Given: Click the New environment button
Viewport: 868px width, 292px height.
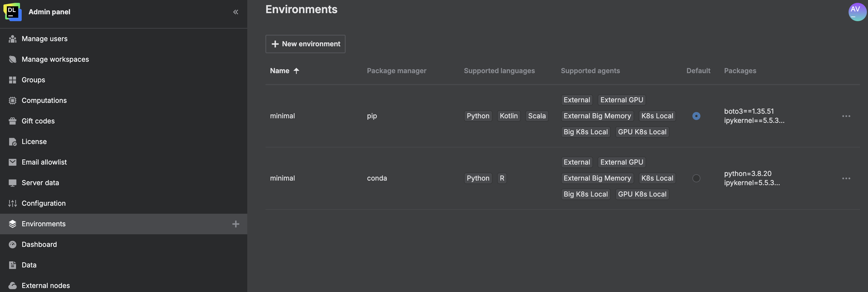Looking at the screenshot, I should pyautogui.click(x=305, y=44).
